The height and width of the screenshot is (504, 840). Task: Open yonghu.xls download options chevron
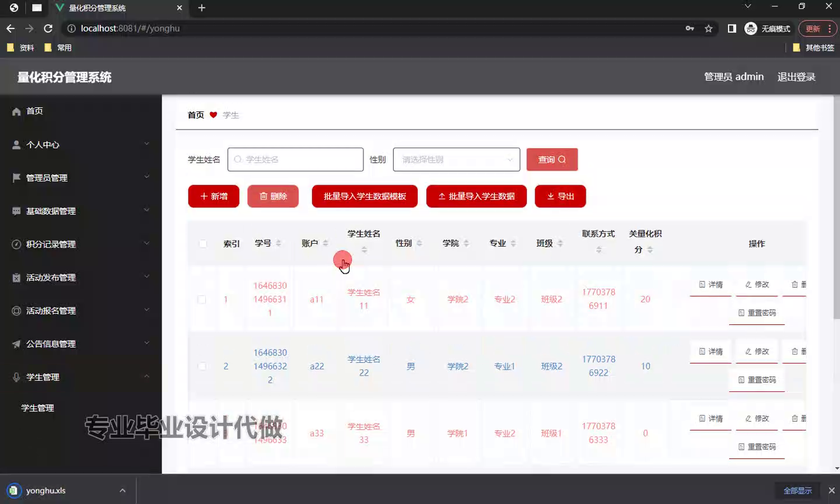tap(123, 491)
